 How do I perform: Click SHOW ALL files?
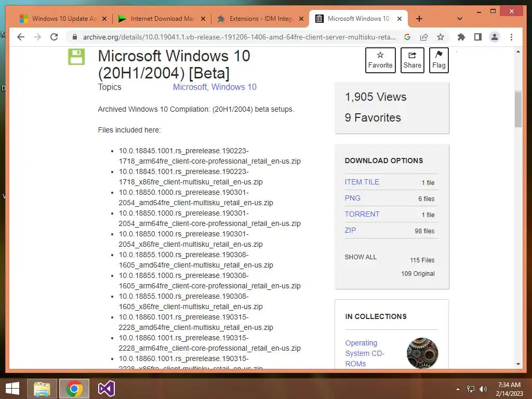tap(361, 257)
